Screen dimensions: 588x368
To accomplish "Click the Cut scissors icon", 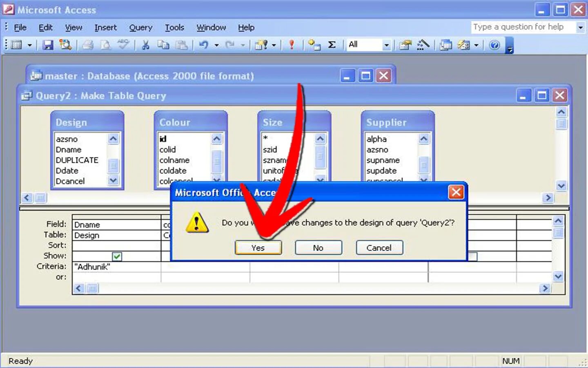I will (x=145, y=45).
